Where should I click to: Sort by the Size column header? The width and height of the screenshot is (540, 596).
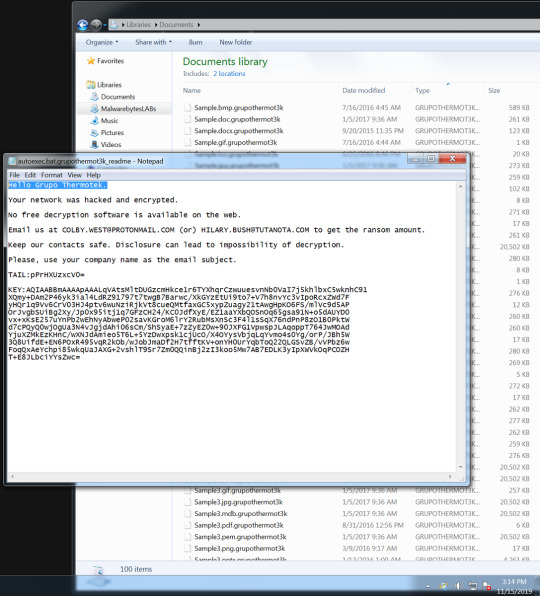pos(494,90)
